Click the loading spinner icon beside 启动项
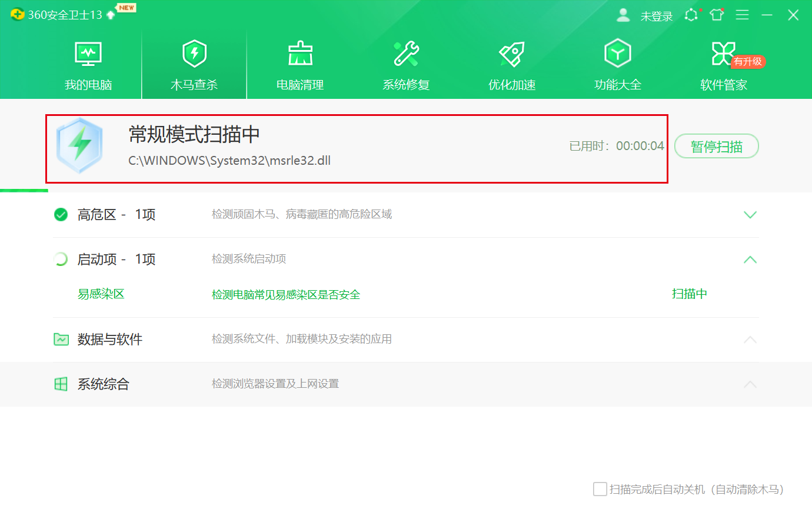The width and height of the screenshot is (812, 512). 61,260
